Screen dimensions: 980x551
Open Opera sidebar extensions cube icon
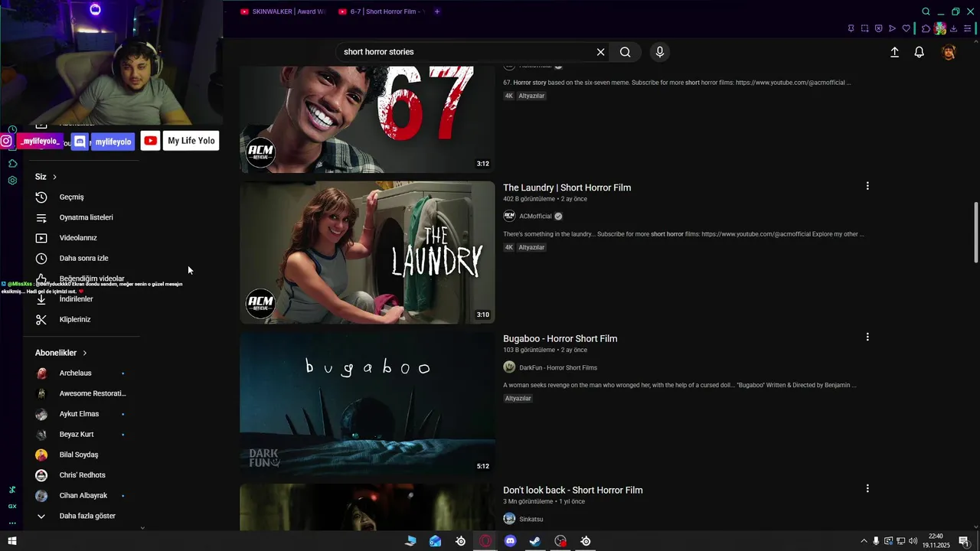pos(12,163)
